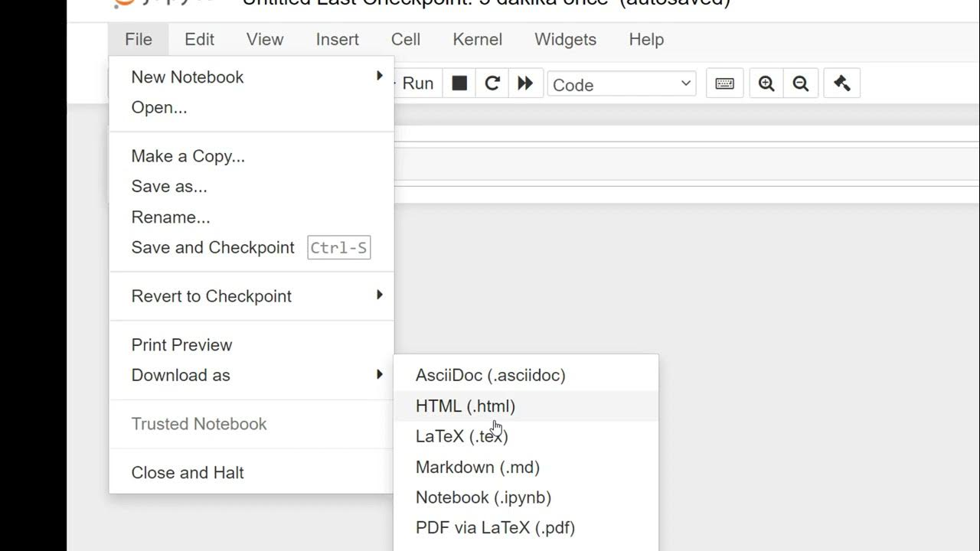Select Markdown (.md) export option
Viewport: 980px width, 551px height.
pyautogui.click(x=478, y=467)
